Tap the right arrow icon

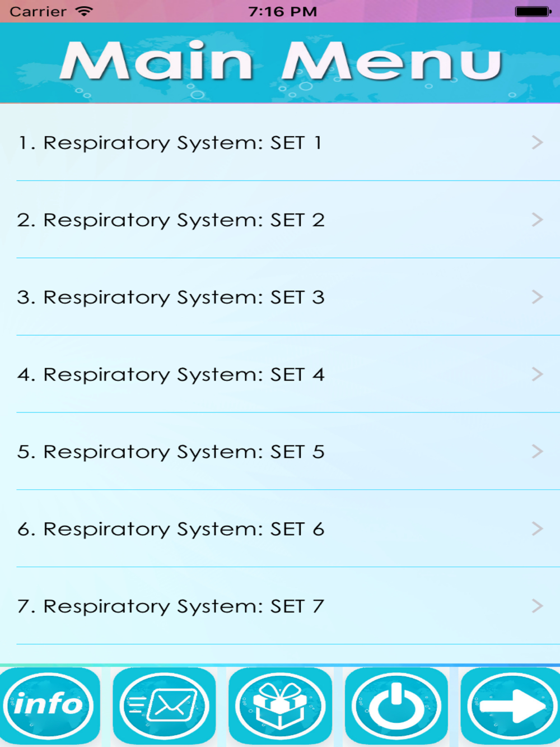(x=511, y=705)
